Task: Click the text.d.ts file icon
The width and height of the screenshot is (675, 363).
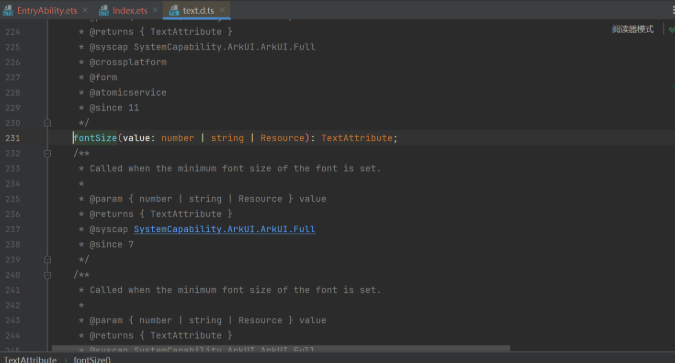Action: [174, 10]
